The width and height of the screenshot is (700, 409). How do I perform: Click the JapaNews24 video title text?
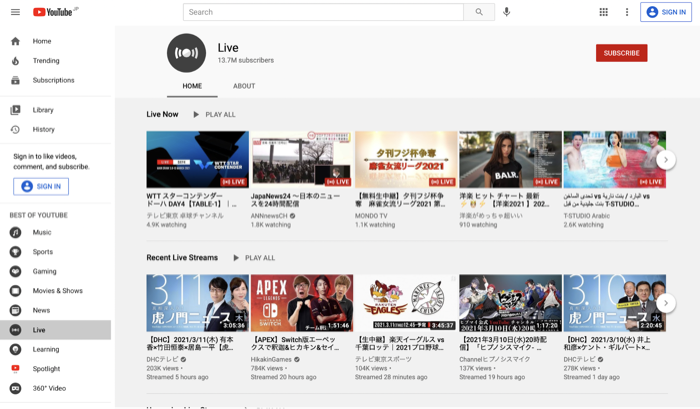pos(296,200)
